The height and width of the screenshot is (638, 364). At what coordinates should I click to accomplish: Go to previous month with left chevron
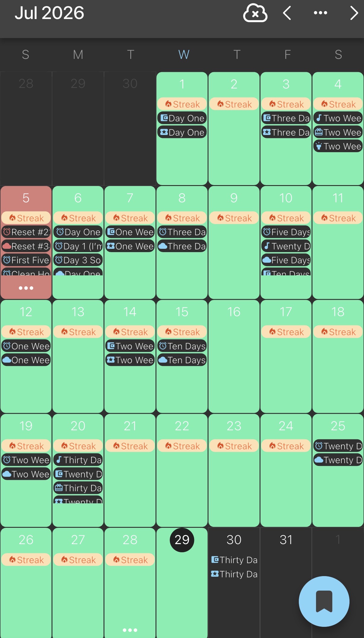tap(287, 13)
